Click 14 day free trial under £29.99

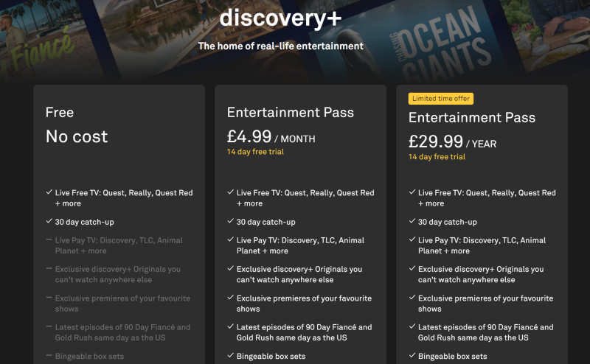click(437, 157)
